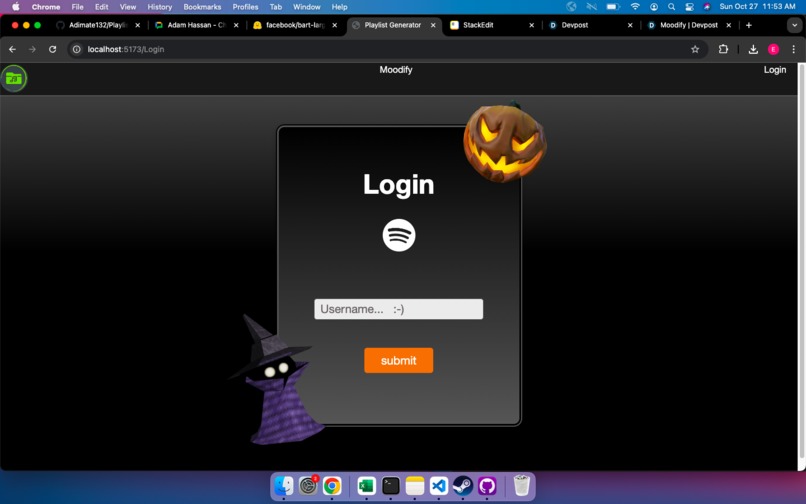Click the green Moodify logo icon

[x=14, y=79]
